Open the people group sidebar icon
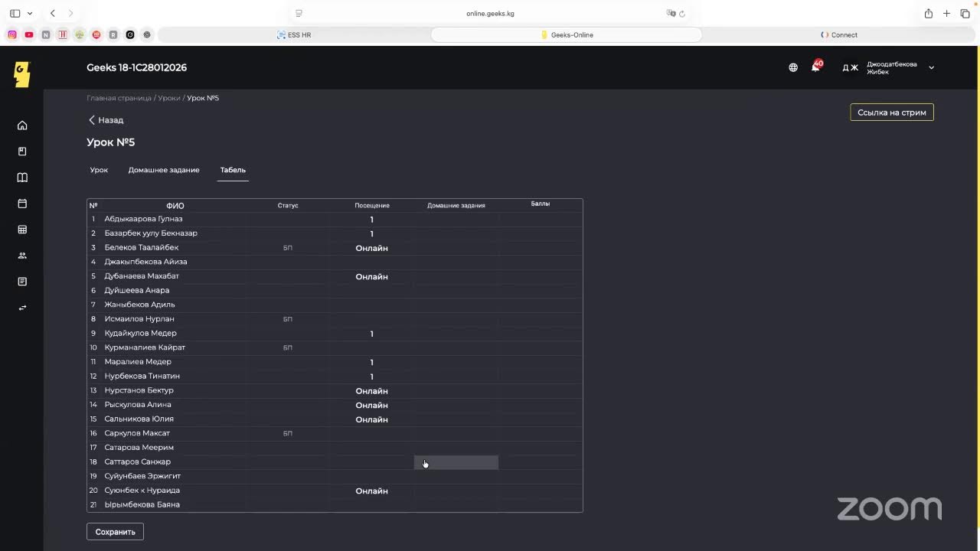 click(22, 256)
